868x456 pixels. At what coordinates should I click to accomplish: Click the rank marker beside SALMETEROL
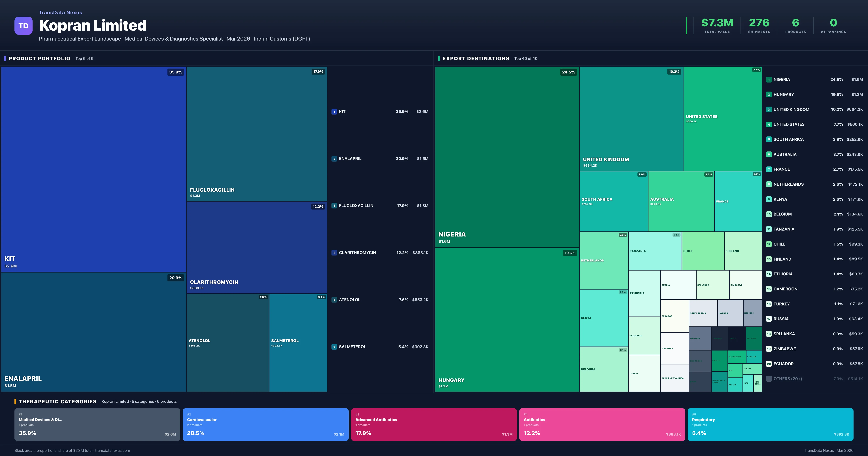(x=334, y=346)
